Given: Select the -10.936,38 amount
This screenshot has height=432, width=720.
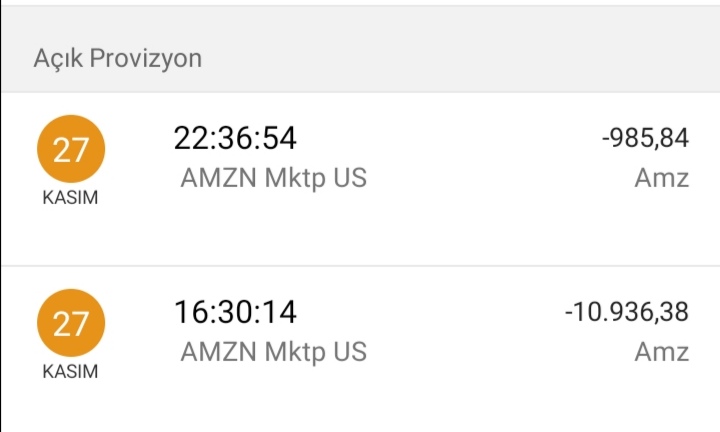Looking at the screenshot, I should tap(627, 312).
